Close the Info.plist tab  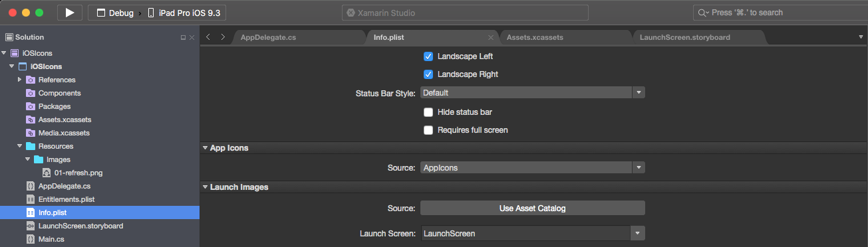pos(491,38)
